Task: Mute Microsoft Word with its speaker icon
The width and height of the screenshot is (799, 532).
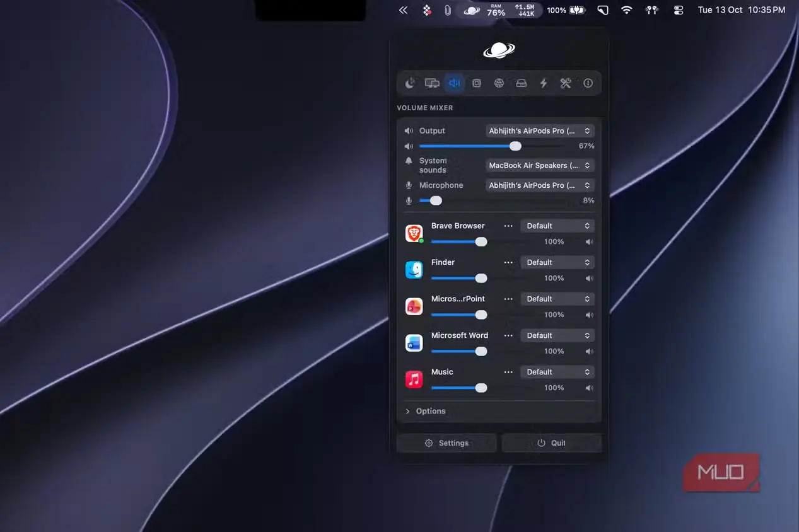Action: [x=589, y=351]
